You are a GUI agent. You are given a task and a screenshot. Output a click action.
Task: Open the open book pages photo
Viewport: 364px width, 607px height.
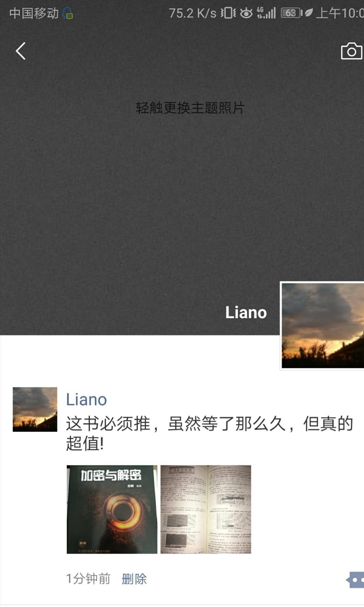[x=206, y=509]
